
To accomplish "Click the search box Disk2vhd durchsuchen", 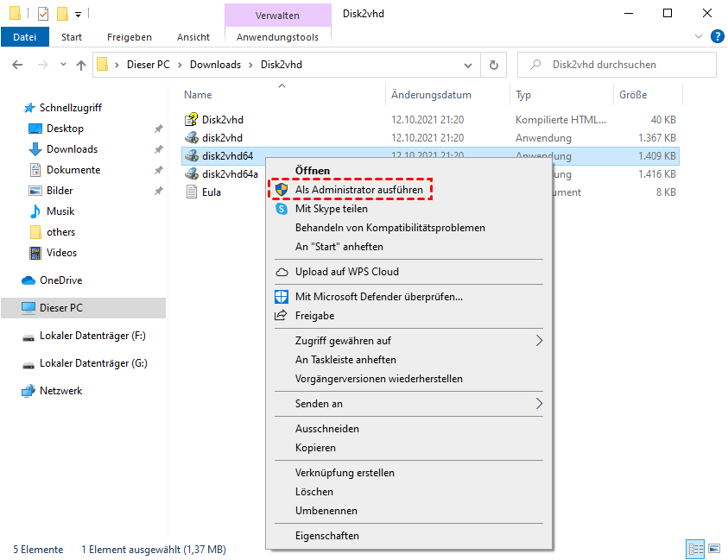I will pyautogui.click(x=617, y=65).
